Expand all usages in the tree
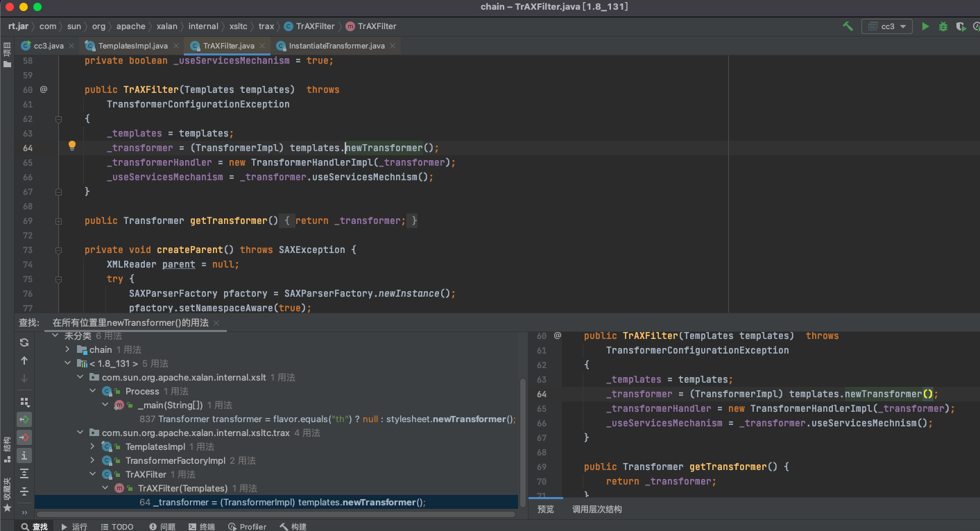This screenshot has width=980, height=531. (x=24, y=473)
